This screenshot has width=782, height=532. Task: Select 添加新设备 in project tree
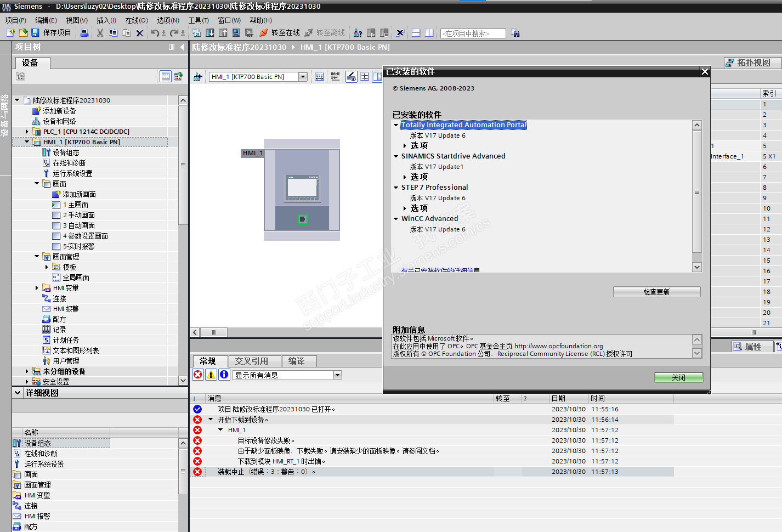[x=59, y=111]
